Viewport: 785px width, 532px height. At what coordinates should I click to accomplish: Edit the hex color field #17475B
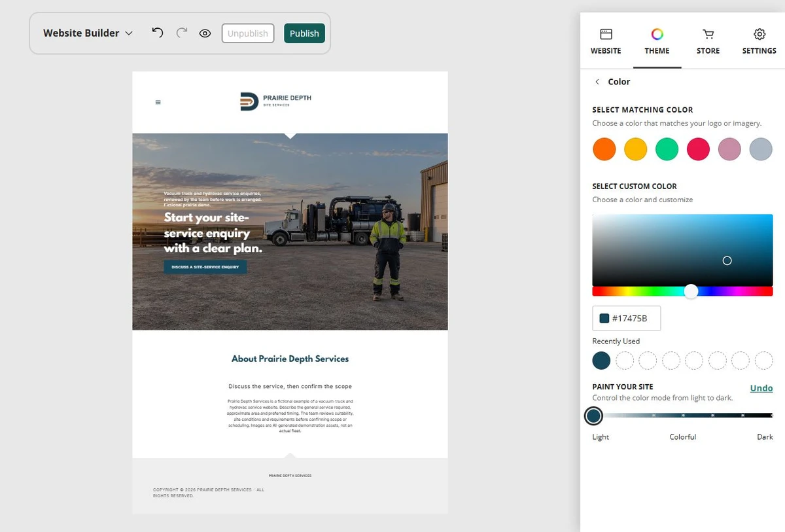626,318
